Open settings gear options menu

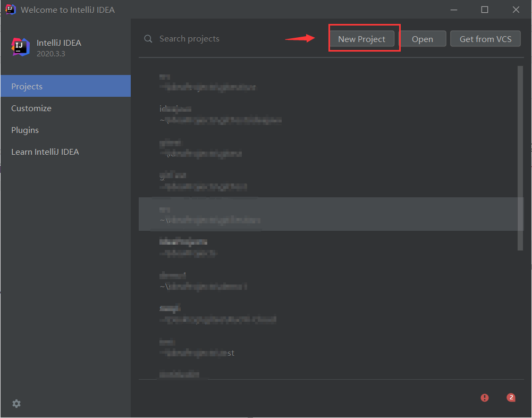16,404
